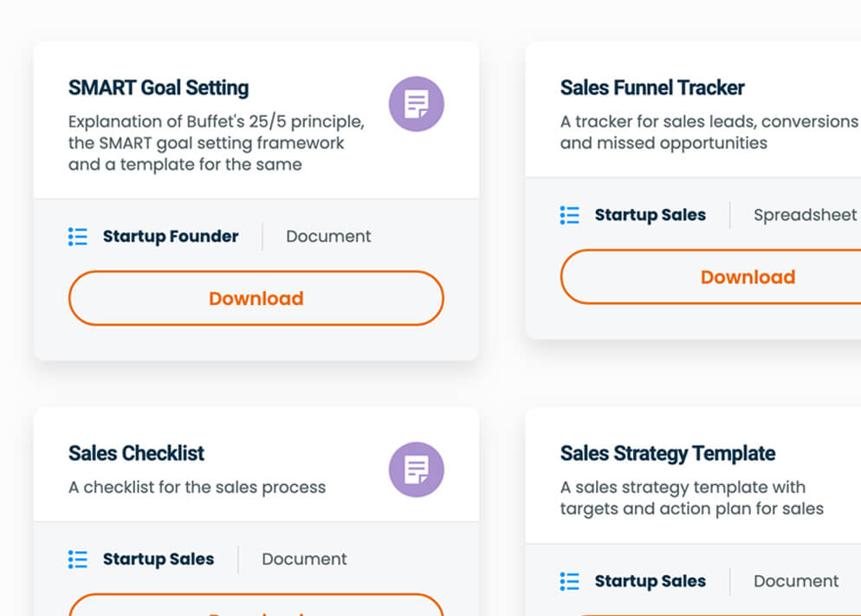The image size is (861, 616).
Task: Click the list icon beside Startup Founder
Action: (x=78, y=237)
